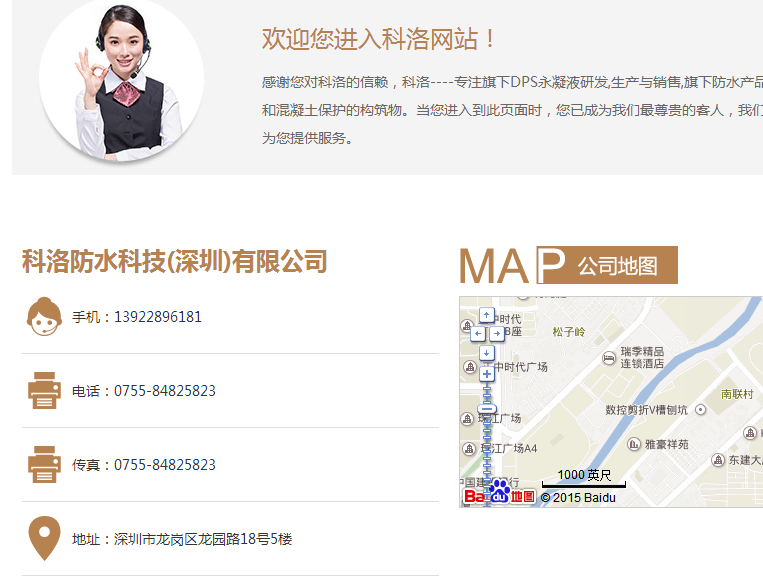Click the telephone printer icon beside 电话
This screenshot has width=763, height=579.
44,391
